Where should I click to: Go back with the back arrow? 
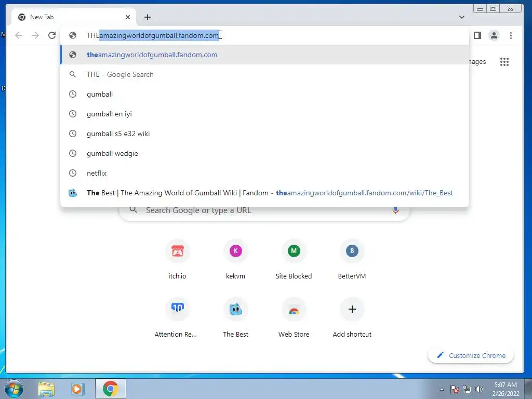[x=19, y=35]
